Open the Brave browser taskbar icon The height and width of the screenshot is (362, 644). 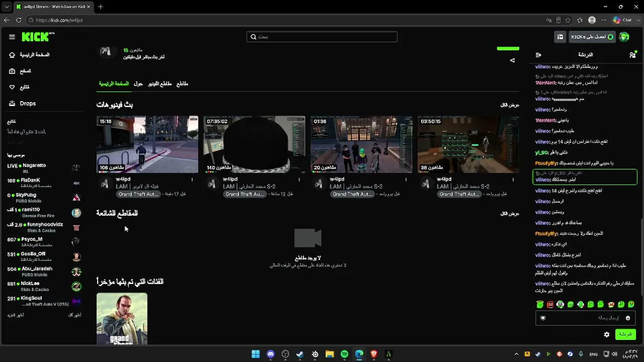point(374,354)
